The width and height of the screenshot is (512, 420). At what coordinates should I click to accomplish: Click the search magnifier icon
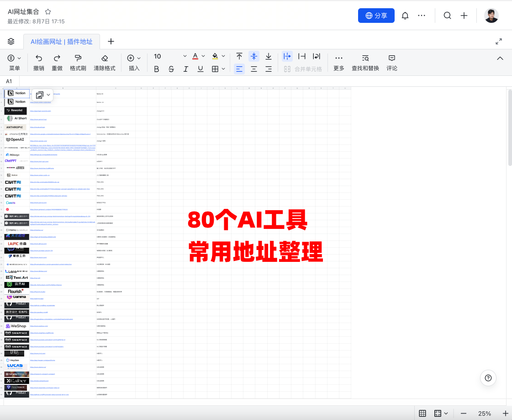tap(447, 16)
